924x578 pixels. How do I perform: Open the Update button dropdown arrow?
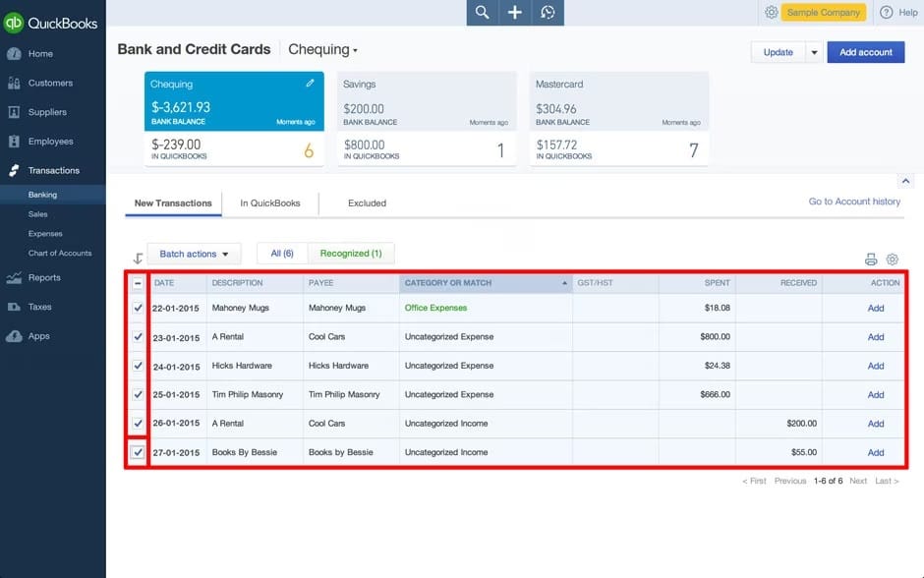coord(814,52)
